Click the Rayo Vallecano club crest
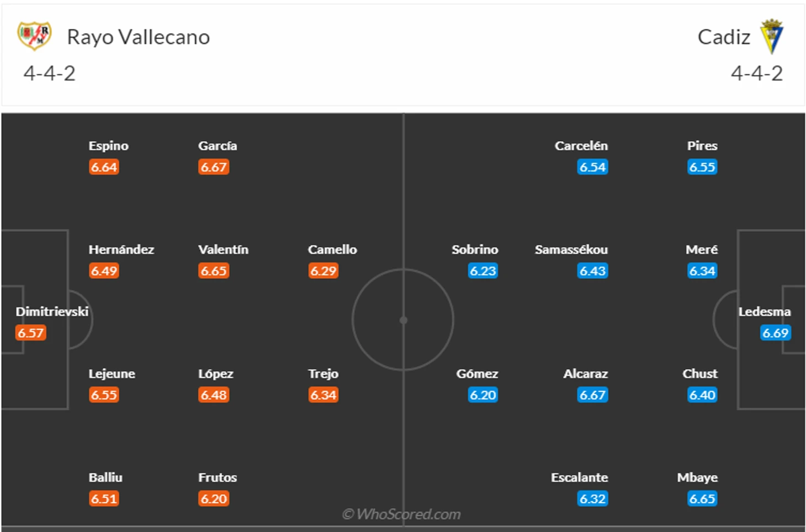 click(34, 36)
